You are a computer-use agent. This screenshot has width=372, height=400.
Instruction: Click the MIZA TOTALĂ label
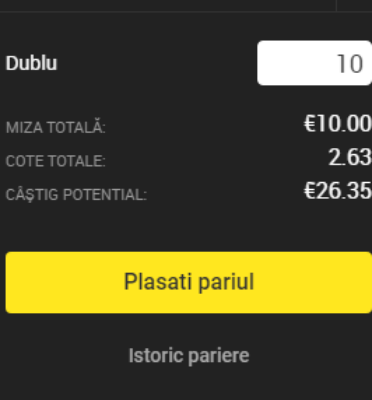(x=56, y=128)
